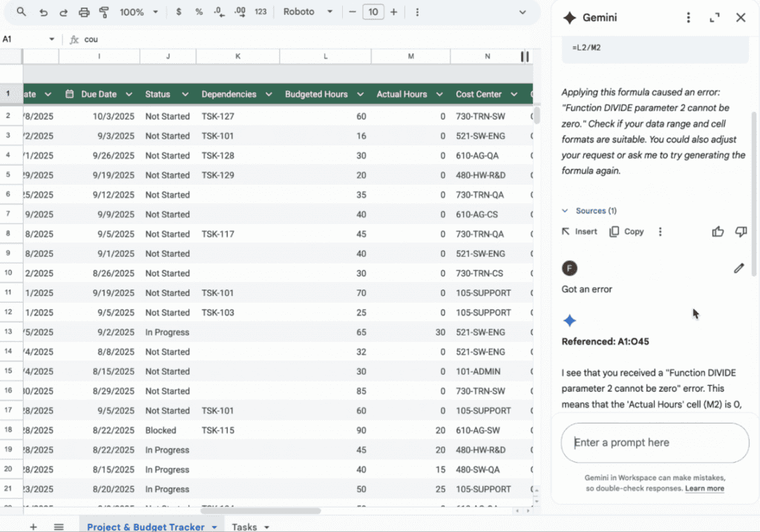760x532 pixels.
Task: Open Cost Center filter dropdown
Action: click(514, 94)
